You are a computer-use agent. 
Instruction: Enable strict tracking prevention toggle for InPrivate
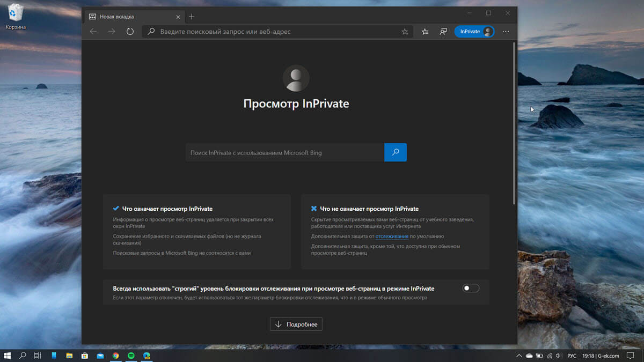pyautogui.click(x=471, y=288)
